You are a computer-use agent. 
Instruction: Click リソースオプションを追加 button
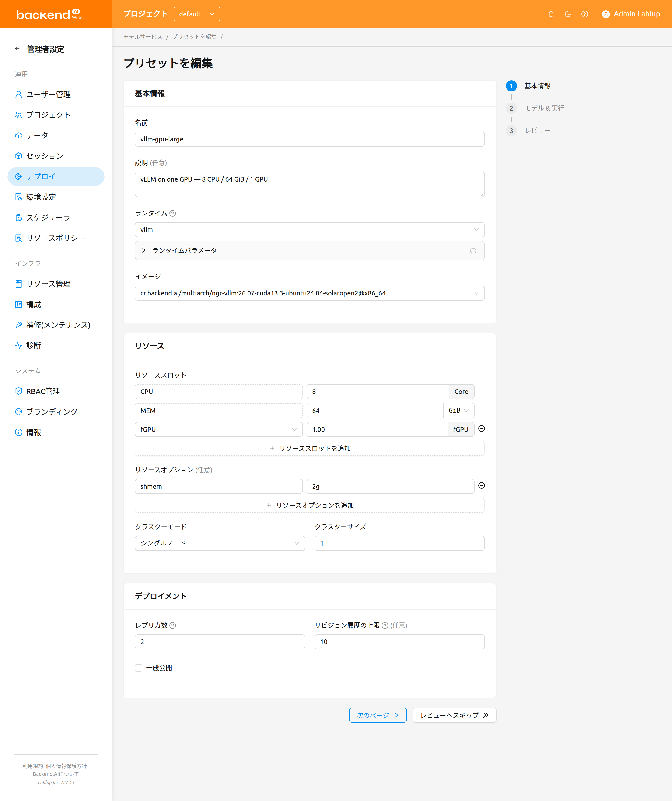click(310, 505)
